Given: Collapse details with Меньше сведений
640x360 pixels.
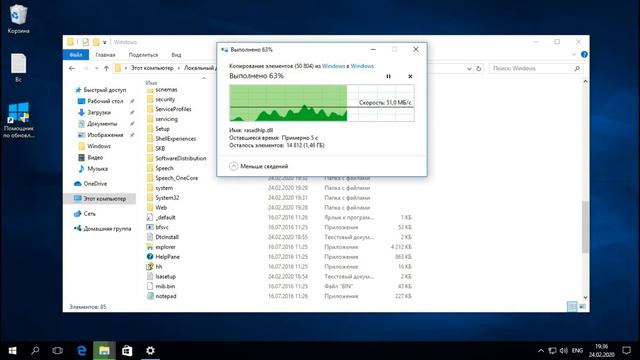Looking at the screenshot, I should [x=259, y=166].
